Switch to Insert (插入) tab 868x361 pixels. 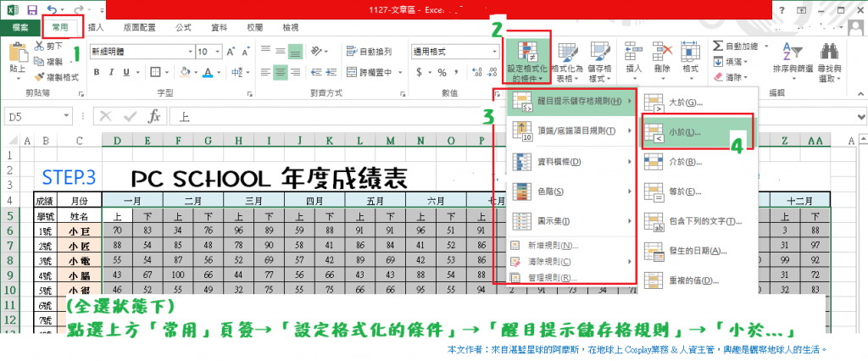tap(97, 27)
